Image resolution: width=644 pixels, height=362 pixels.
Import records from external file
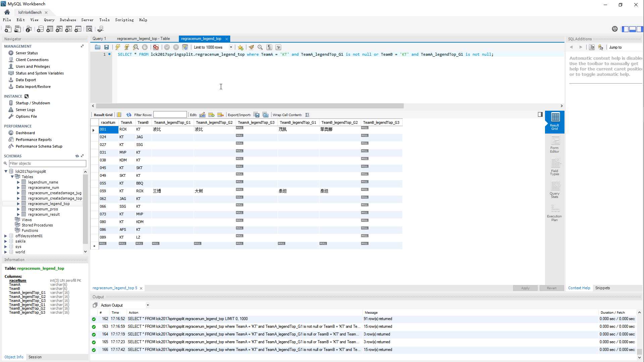(265, 115)
